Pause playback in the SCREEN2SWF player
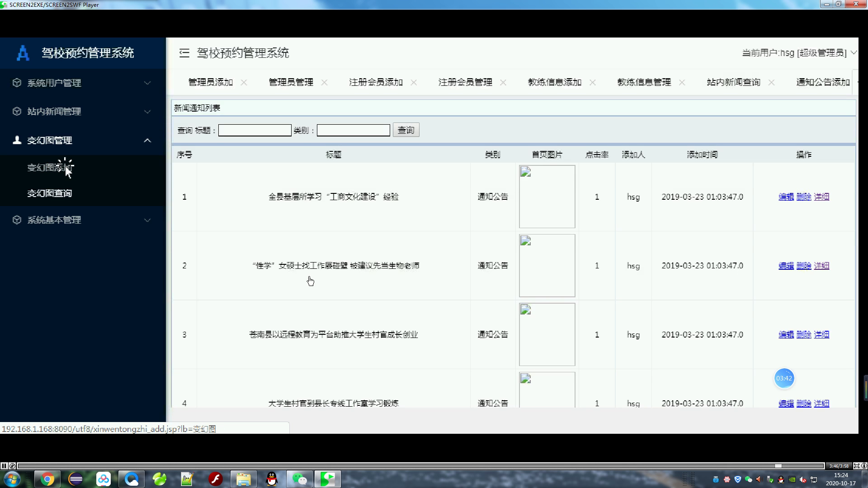 (x=4, y=466)
